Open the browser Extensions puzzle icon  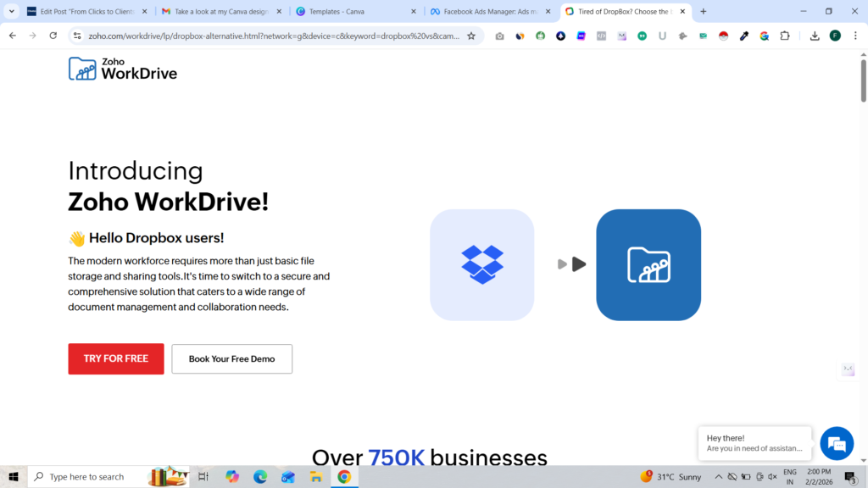pyautogui.click(x=785, y=36)
